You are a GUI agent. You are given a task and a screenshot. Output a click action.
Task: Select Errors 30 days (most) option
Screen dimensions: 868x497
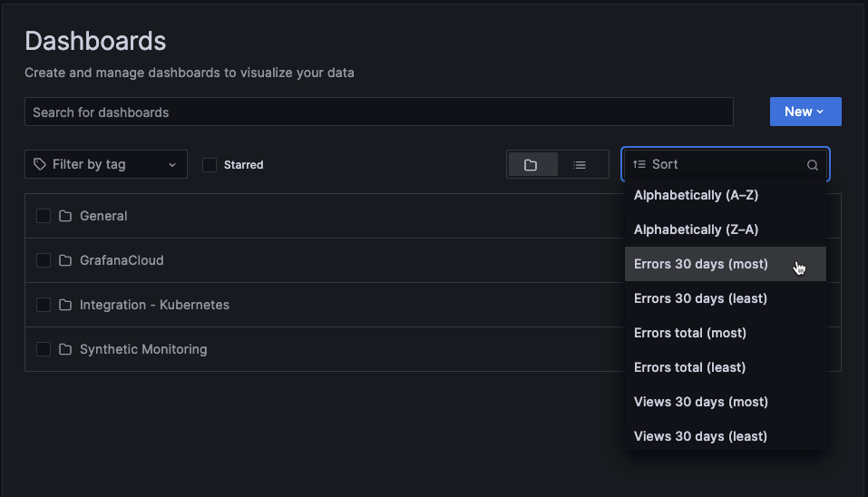point(701,264)
